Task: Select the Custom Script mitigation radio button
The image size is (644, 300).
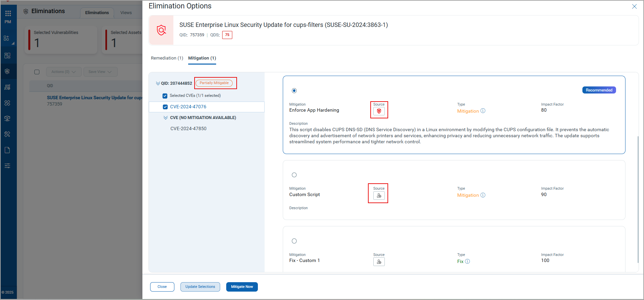Action: pos(294,175)
